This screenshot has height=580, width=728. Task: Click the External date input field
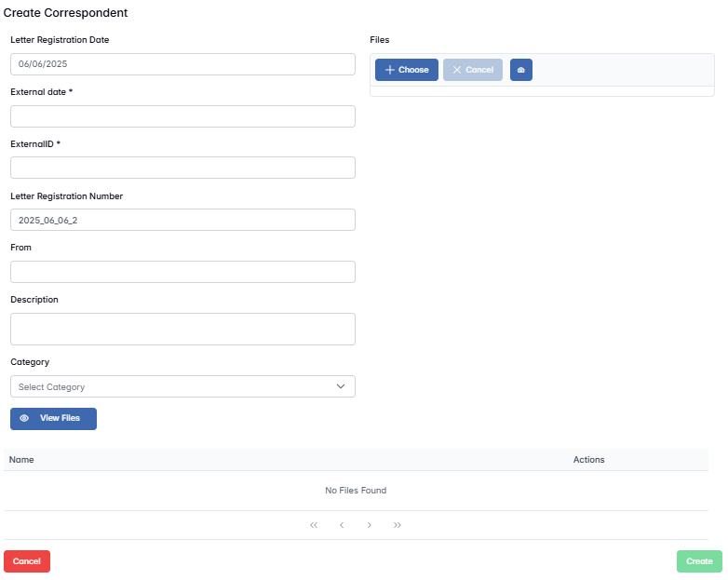click(x=182, y=116)
